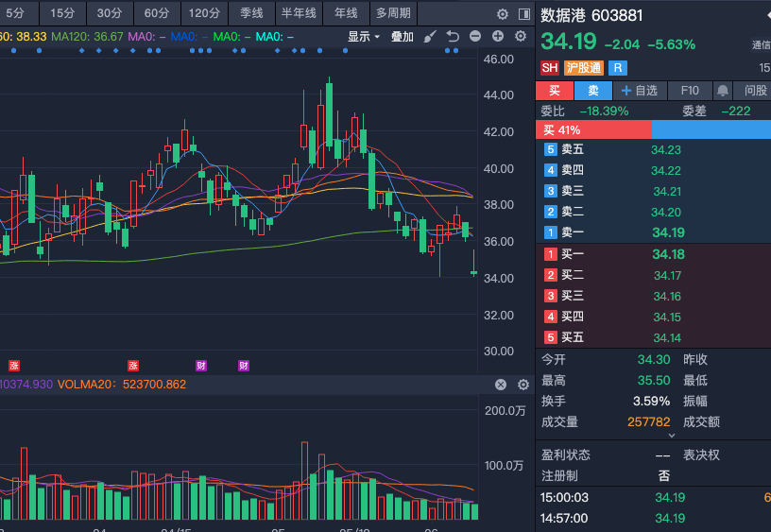Screen dimensions: 771x532
Task: Click sell-one price 34.19
Action: [x=668, y=232]
